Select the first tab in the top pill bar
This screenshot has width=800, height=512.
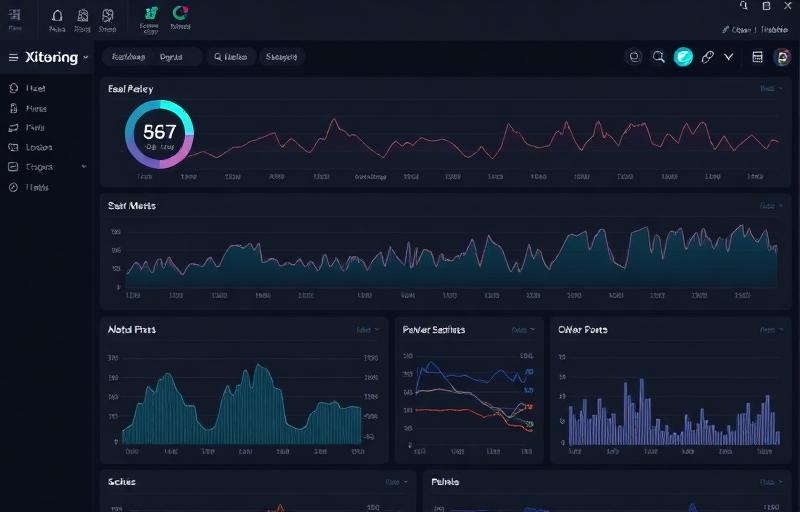pyautogui.click(x=128, y=58)
